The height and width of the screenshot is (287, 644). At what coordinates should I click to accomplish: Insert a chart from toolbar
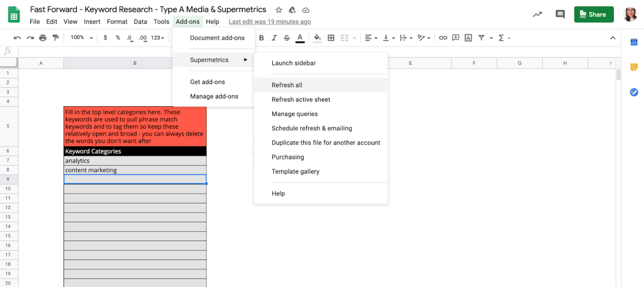(x=468, y=38)
